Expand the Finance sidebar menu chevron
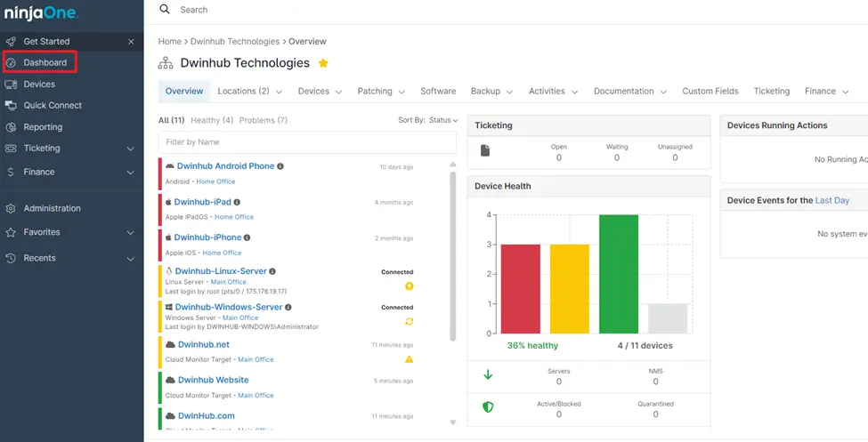This screenshot has height=442, width=868. pos(131,172)
